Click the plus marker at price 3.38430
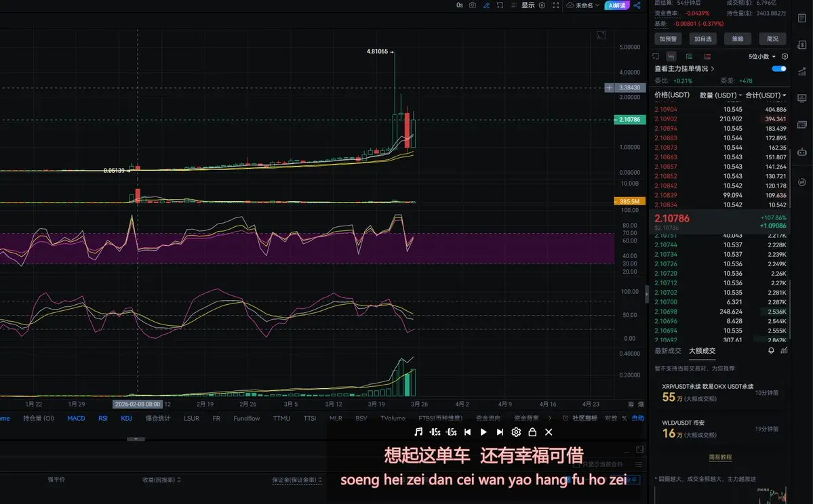 point(609,87)
